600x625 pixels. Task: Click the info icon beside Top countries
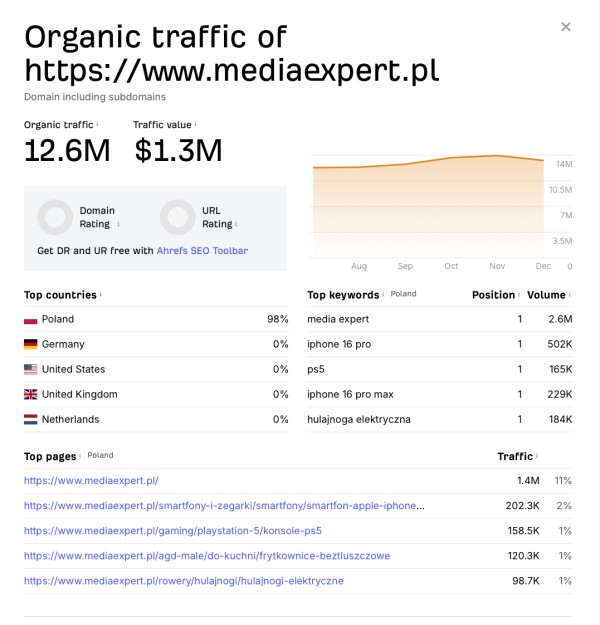tap(100, 295)
